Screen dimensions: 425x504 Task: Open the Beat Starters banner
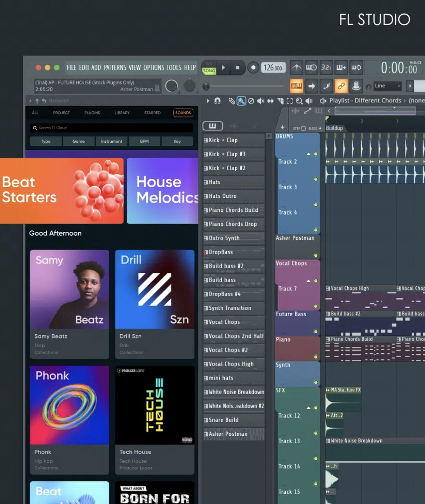pyautogui.click(x=62, y=191)
